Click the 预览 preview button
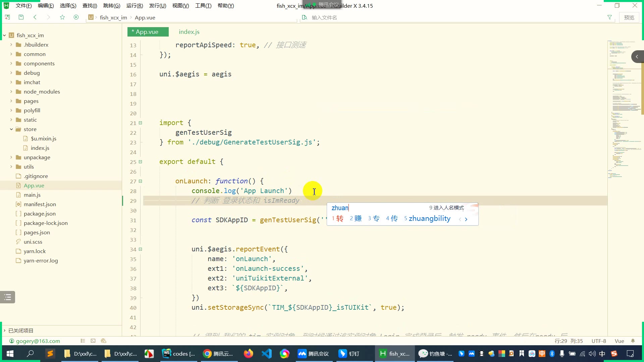This screenshot has height=362, width=644. [629, 17]
